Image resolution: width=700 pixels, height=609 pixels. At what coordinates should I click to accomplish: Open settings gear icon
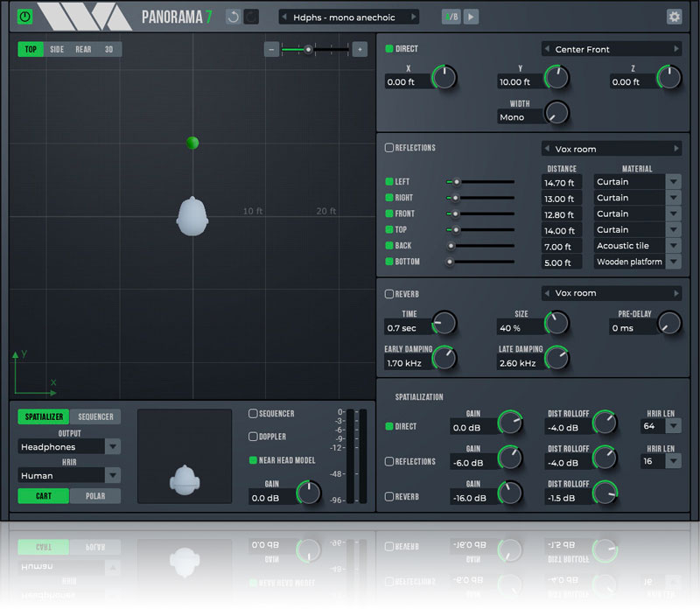tap(674, 17)
